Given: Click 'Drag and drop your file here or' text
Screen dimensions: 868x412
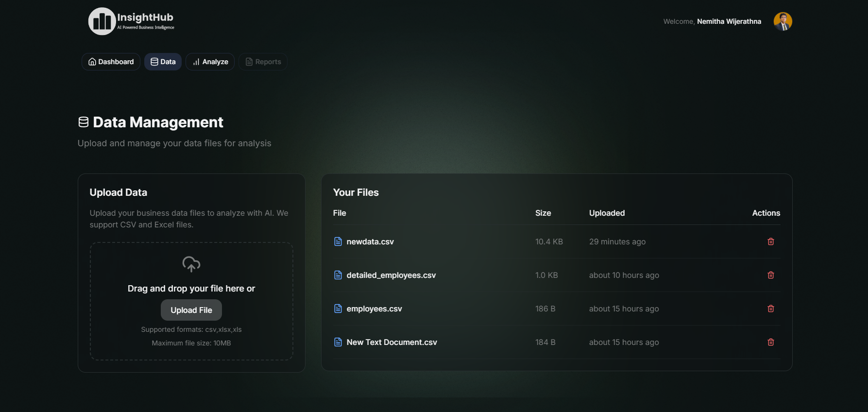Looking at the screenshot, I should tap(191, 289).
